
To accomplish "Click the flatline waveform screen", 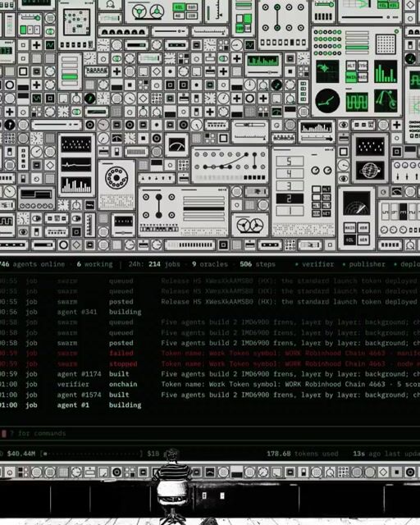I will (76, 165).
